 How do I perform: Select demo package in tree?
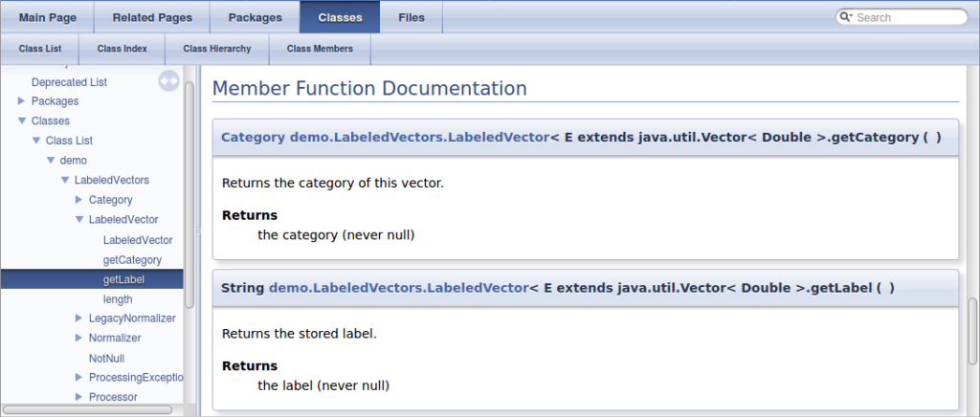(73, 161)
